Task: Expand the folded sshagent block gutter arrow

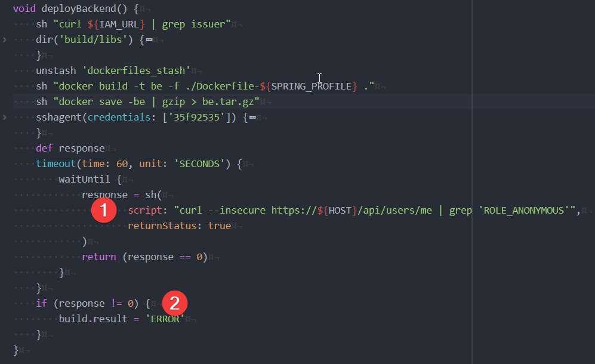Action: tap(5, 118)
